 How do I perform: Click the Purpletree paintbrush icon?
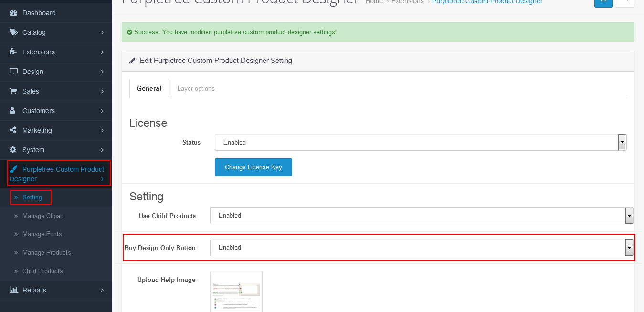coord(13,169)
